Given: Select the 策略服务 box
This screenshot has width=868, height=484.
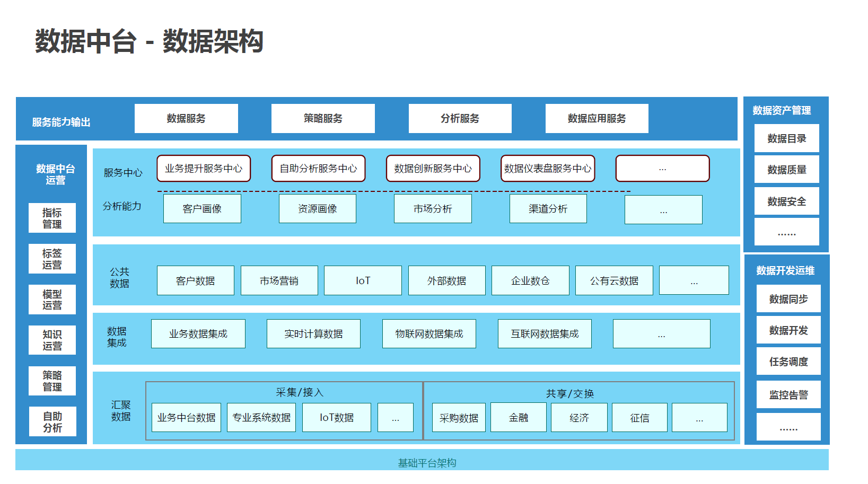Looking at the screenshot, I should click(x=323, y=118).
